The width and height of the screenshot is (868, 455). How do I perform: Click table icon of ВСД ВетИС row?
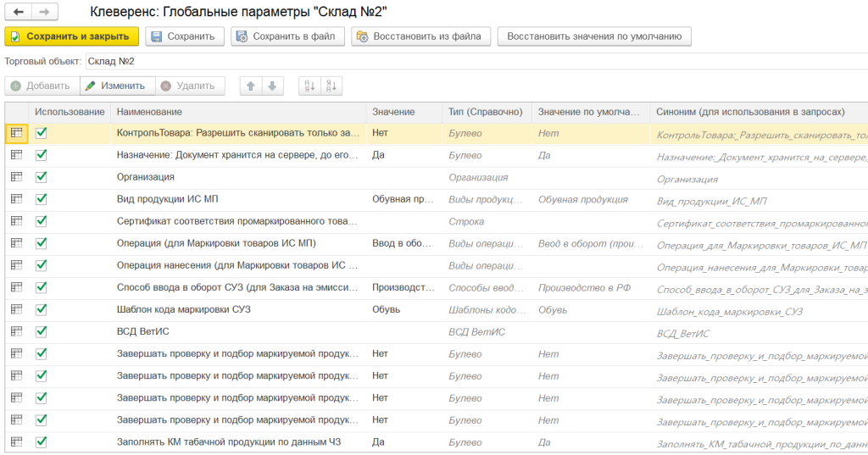(x=17, y=331)
